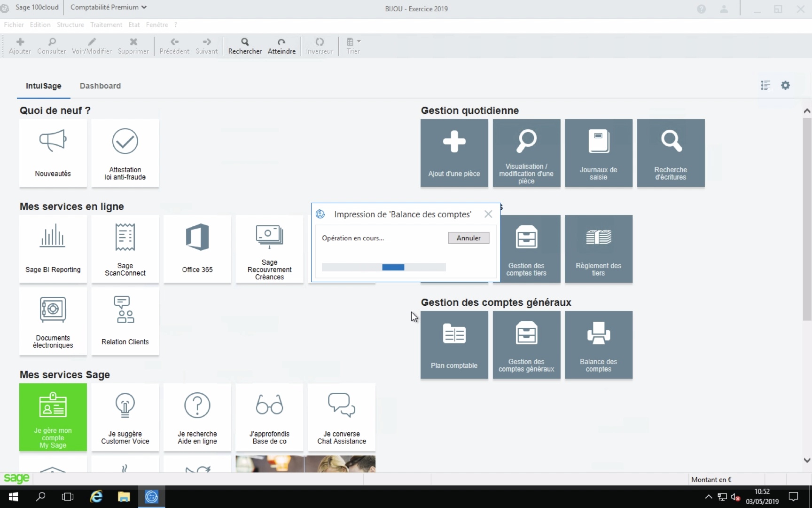Click the Supprimer toolbar button
The height and width of the screenshot is (508, 812).
(x=133, y=46)
